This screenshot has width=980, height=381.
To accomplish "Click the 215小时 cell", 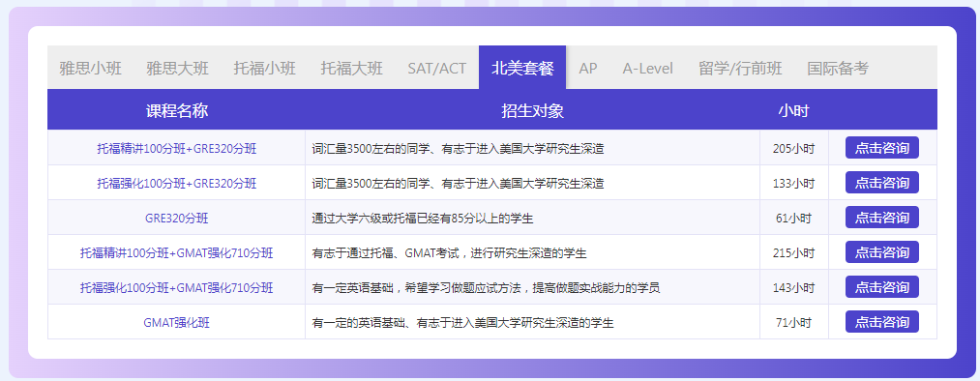I will coord(793,253).
